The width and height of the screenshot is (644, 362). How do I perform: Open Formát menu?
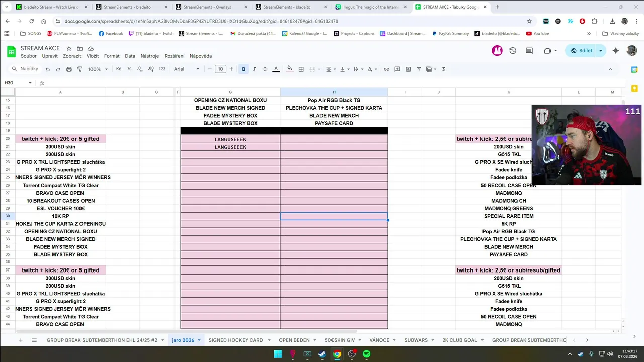click(x=112, y=56)
